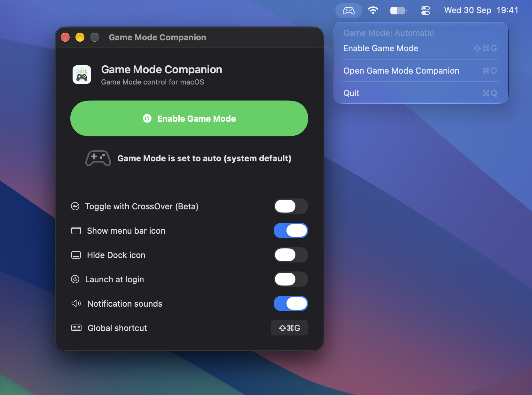Click the menu bar window icon
Screen dimensions: 532x395
(76, 230)
